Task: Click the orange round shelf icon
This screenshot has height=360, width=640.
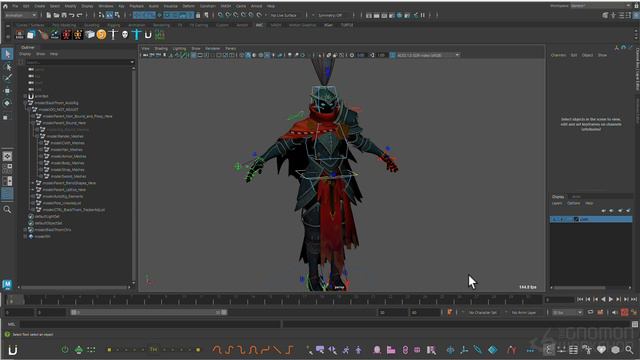Action: (101, 35)
